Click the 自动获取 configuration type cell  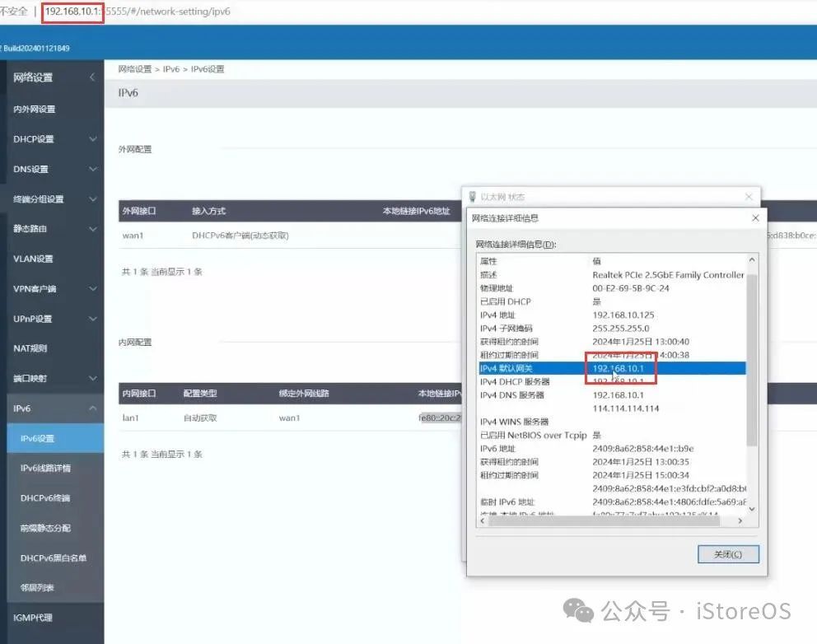point(200,418)
